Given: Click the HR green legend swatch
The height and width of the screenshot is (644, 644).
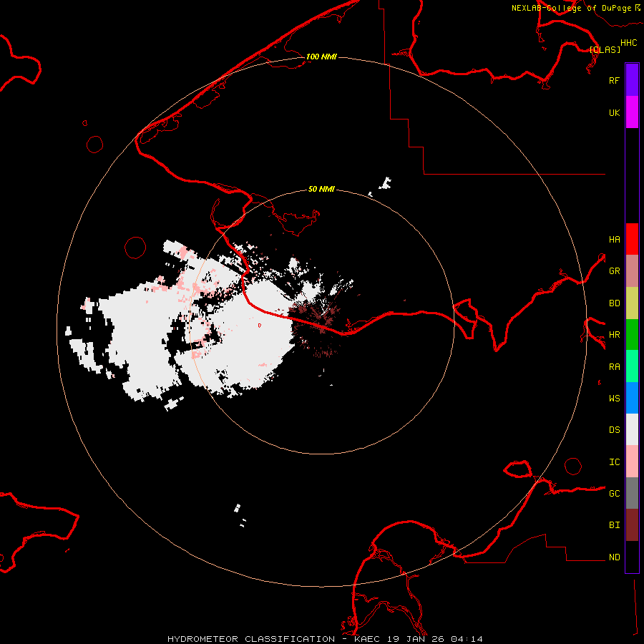Looking at the screenshot, I should (x=632, y=334).
